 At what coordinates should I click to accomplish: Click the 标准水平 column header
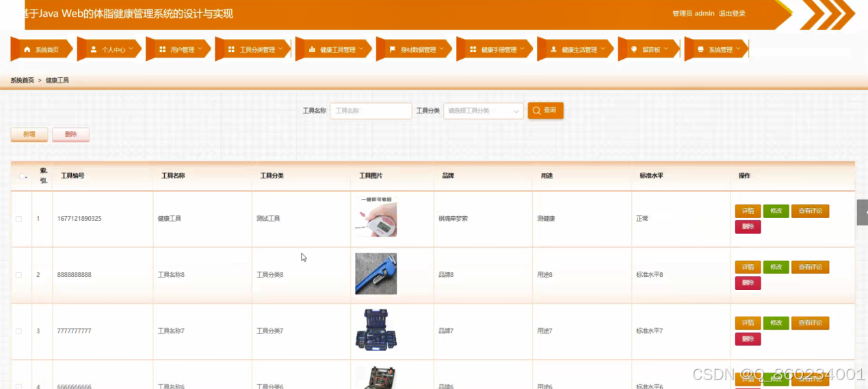[x=651, y=176]
